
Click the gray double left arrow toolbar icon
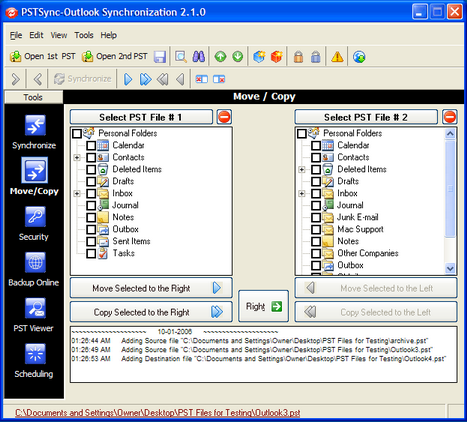click(x=163, y=79)
